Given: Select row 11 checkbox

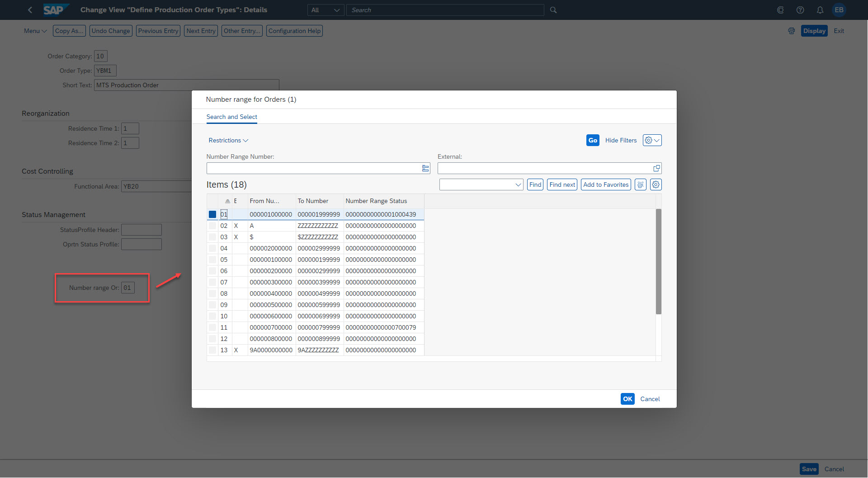Looking at the screenshot, I should coord(212,327).
